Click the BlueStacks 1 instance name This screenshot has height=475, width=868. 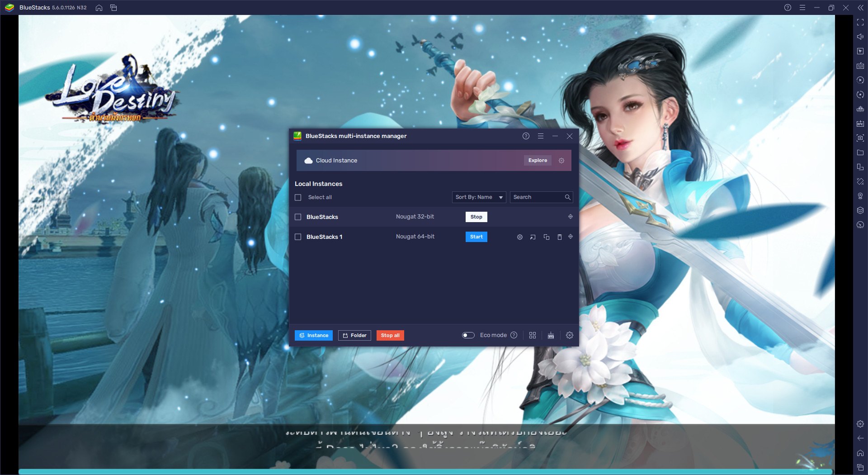point(324,237)
